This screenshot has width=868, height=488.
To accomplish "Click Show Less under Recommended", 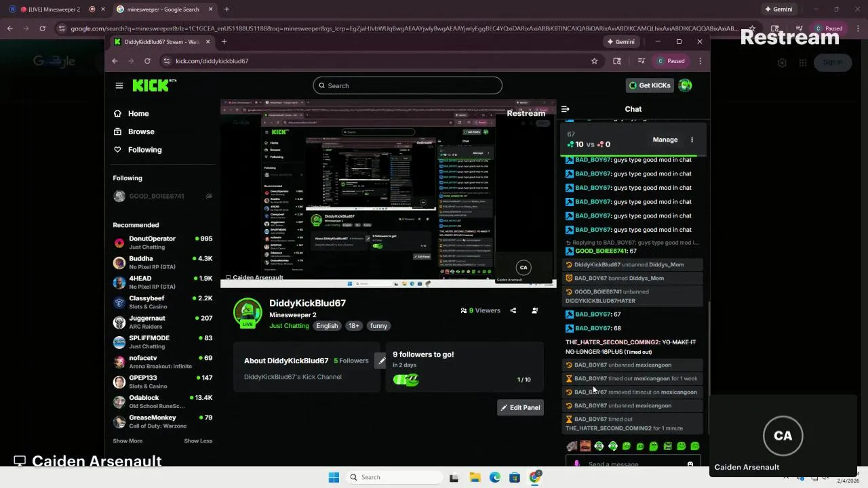I will click(198, 441).
